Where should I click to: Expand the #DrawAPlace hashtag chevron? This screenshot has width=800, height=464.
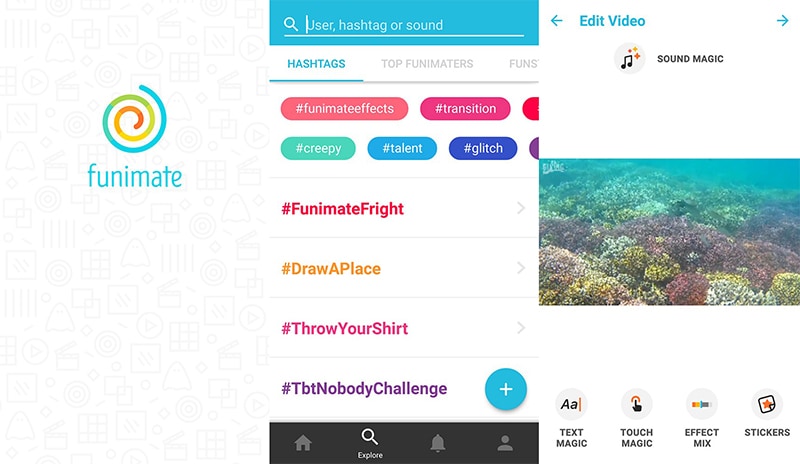(x=521, y=269)
